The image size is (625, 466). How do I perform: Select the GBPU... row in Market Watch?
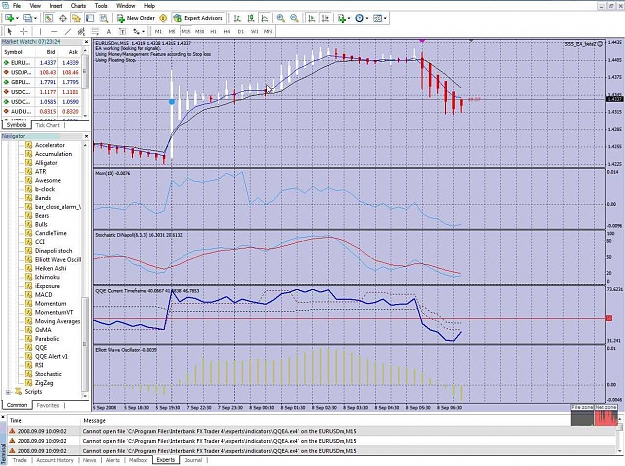pos(41,82)
